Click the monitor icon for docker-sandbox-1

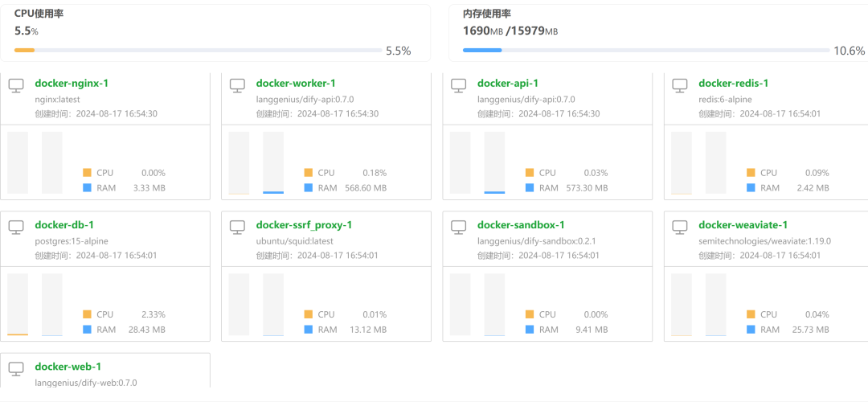[458, 227]
